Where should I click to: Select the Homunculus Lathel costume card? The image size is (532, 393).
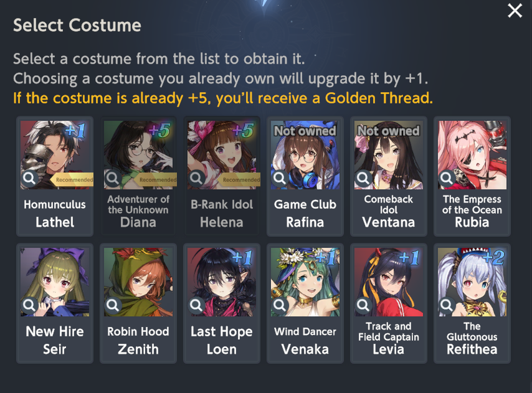(55, 176)
